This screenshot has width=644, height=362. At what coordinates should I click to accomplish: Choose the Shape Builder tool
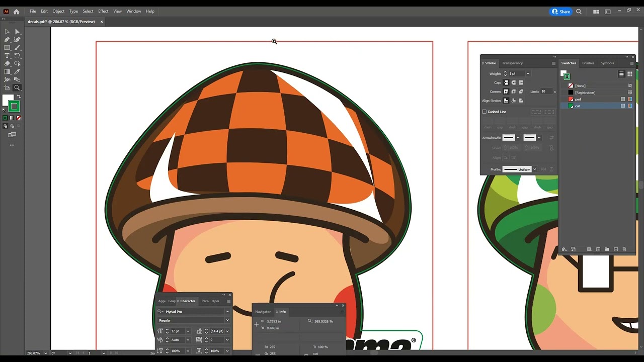click(17, 64)
